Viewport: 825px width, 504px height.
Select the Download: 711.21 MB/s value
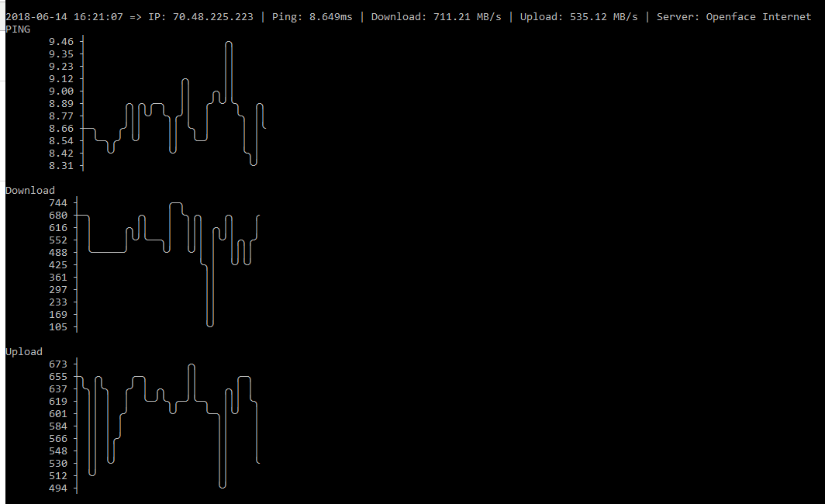[437, 17]
